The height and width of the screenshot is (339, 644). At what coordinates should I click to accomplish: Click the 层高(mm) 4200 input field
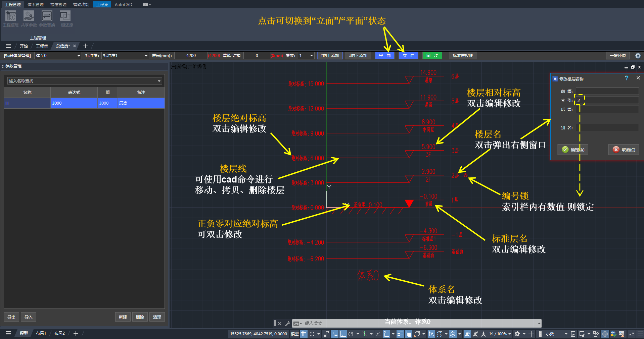pos(191,56)
